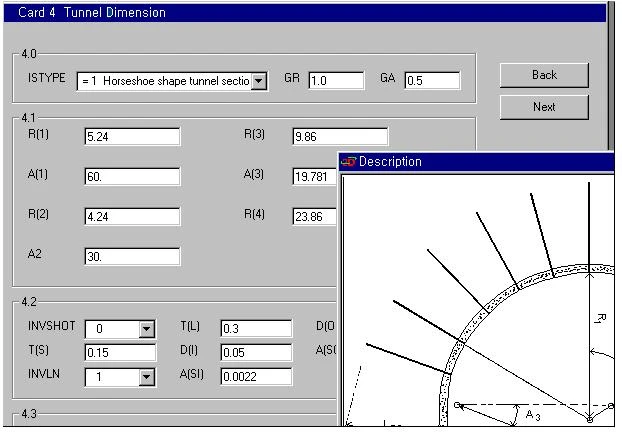Screen dimensions: 622x433
Task: Click the Next button
Action: [x=544, y=107]
